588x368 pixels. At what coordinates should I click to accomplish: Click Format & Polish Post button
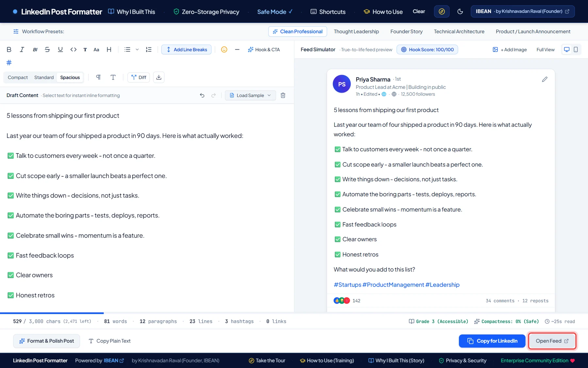click(x=46, y=341)
